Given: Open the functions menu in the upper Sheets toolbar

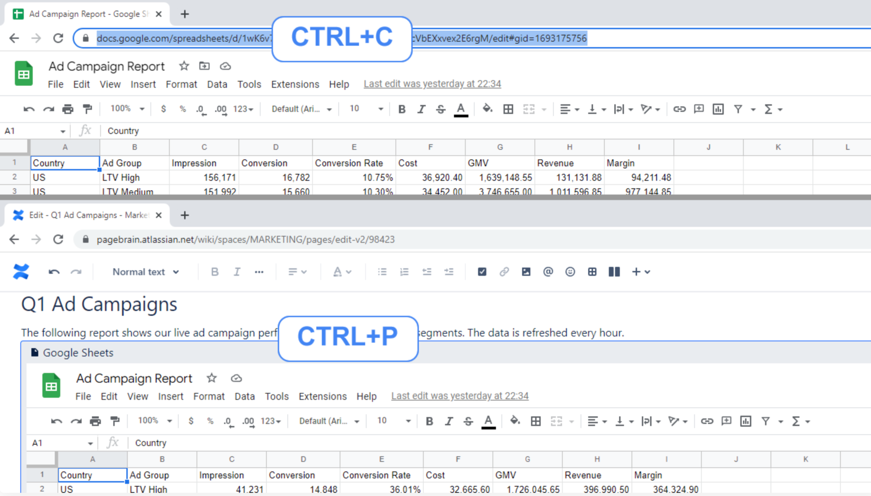Looking at the screenshot, I should click(773, 109).
